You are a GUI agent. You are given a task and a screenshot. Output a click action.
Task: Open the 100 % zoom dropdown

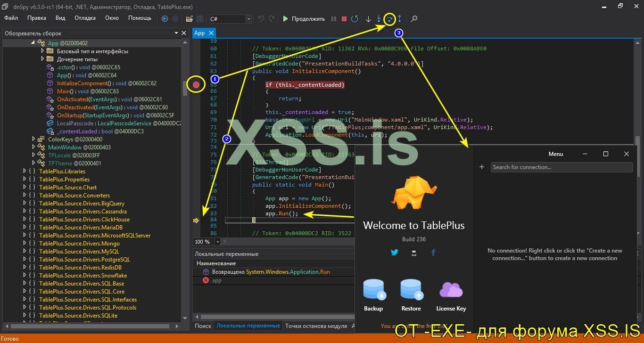click(x=218, y=242)
